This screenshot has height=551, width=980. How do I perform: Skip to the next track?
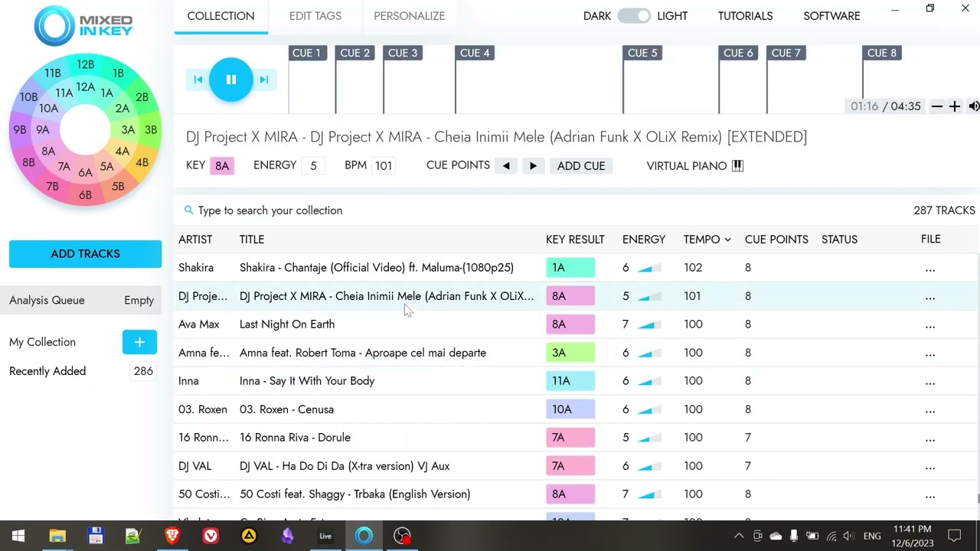[x=264, y=80]
